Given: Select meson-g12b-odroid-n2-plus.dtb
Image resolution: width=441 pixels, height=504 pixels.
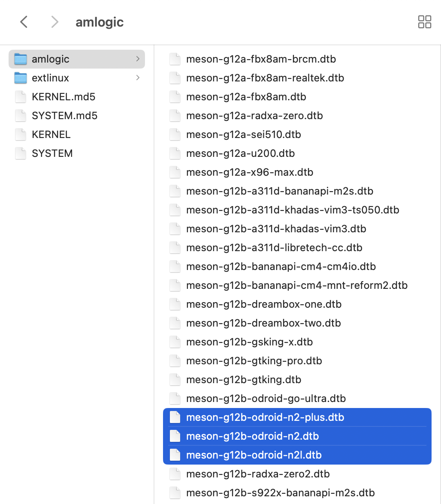Looking at the screenshot, I should coord(265,417).
